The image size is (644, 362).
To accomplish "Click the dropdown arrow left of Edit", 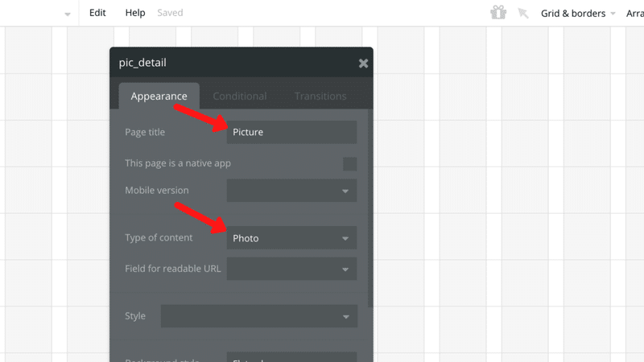I will 68,14.
